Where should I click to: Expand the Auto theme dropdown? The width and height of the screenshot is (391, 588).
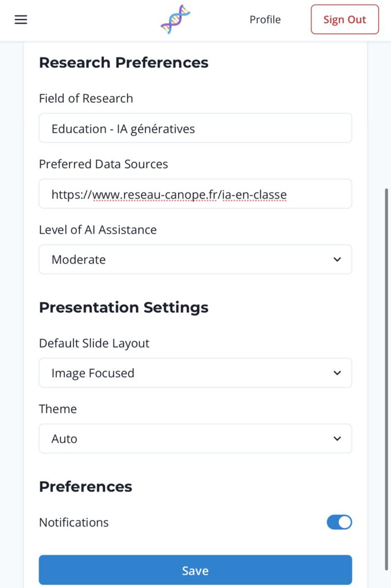pos(195,439)
